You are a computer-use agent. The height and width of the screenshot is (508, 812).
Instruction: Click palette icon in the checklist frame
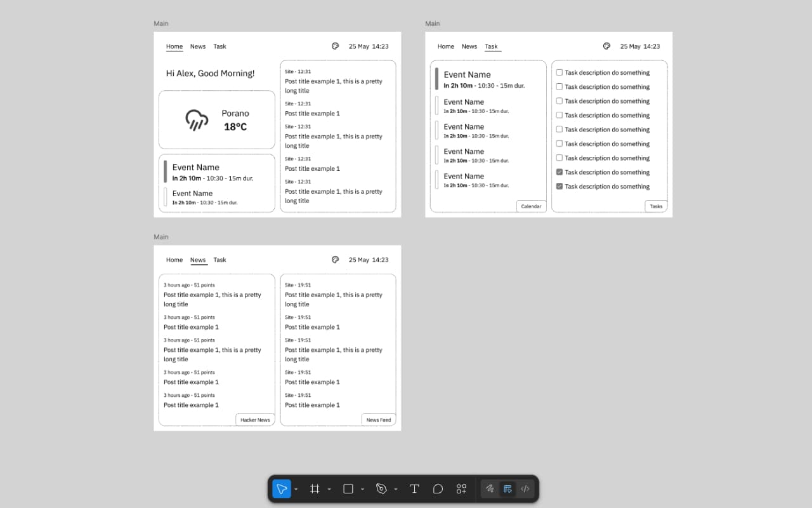click(x=606, y=46)
